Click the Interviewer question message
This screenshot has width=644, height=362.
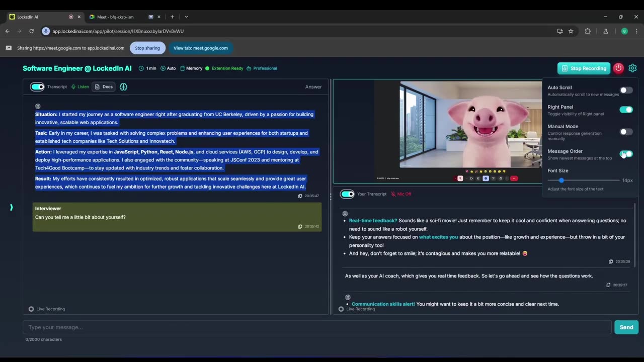click(177, 217)
